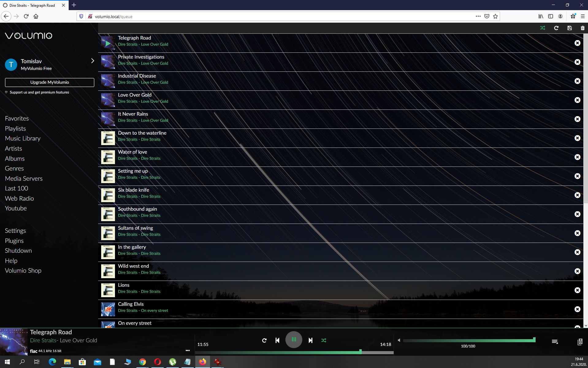
Task: Remove Lions from the queue
Action: (x=577, y=290)
